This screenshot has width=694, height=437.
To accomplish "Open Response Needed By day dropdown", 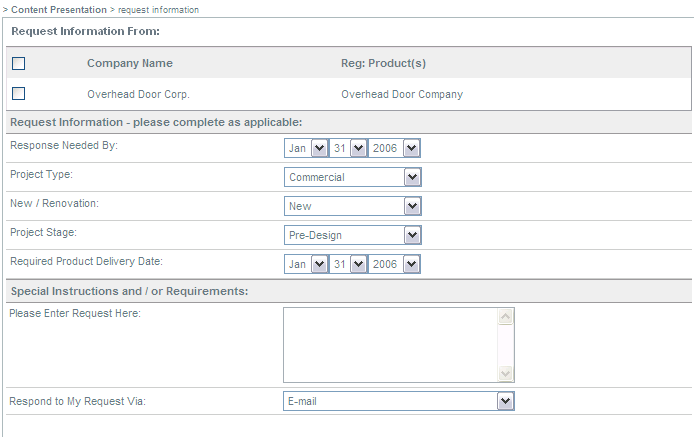I will [349, 148].
